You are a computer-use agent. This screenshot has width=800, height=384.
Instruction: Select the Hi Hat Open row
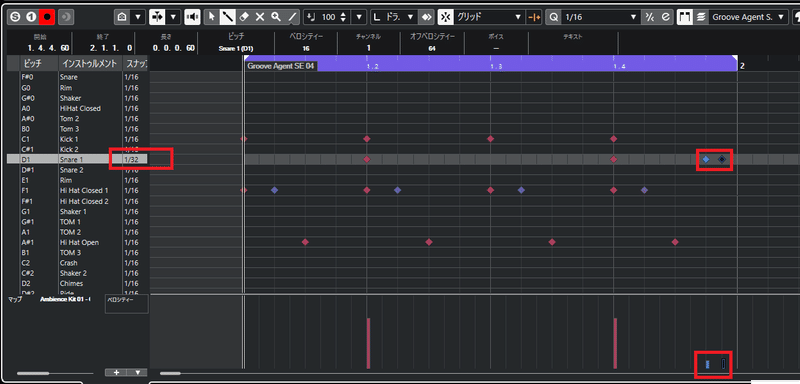[78, 242]
